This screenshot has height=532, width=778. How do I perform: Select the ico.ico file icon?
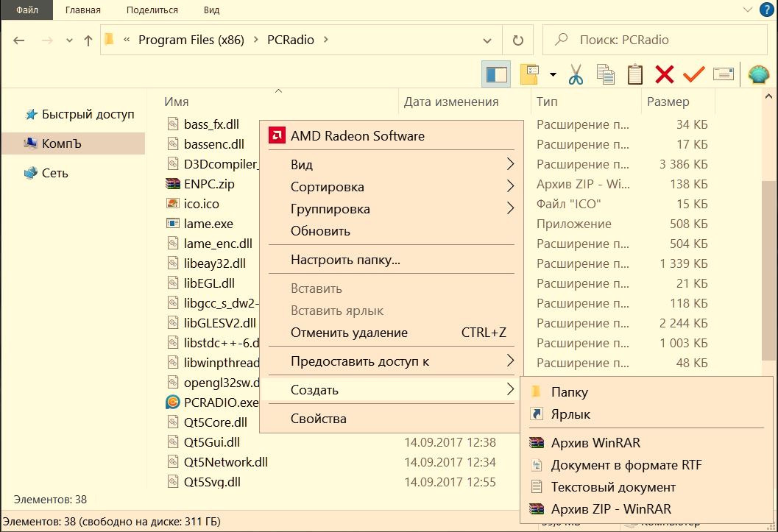173,204
